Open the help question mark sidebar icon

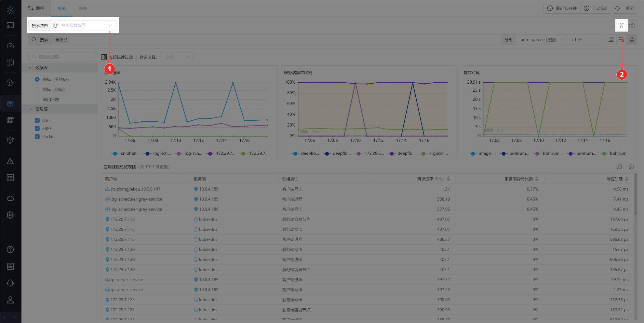pos(10,249)
